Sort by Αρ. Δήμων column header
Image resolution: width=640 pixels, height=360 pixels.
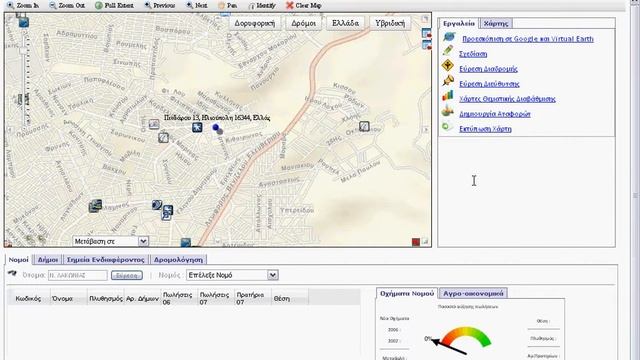(x=142, y=298)
